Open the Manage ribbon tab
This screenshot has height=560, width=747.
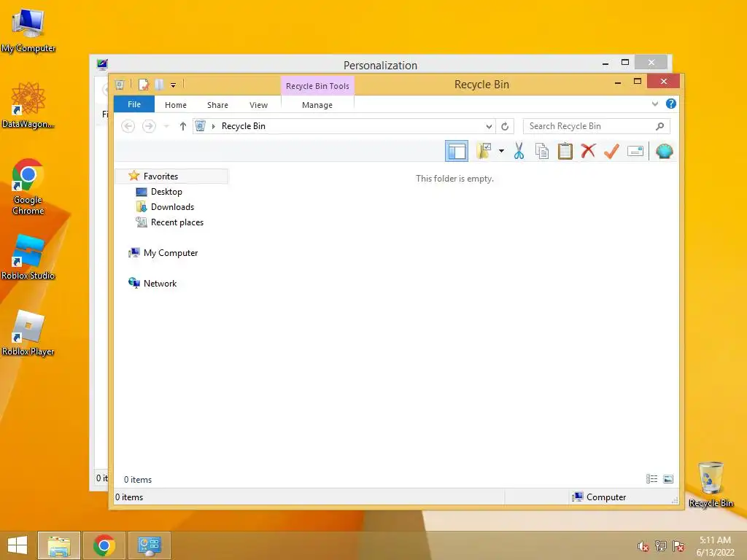pyautogui.click(x=317, y=105)
